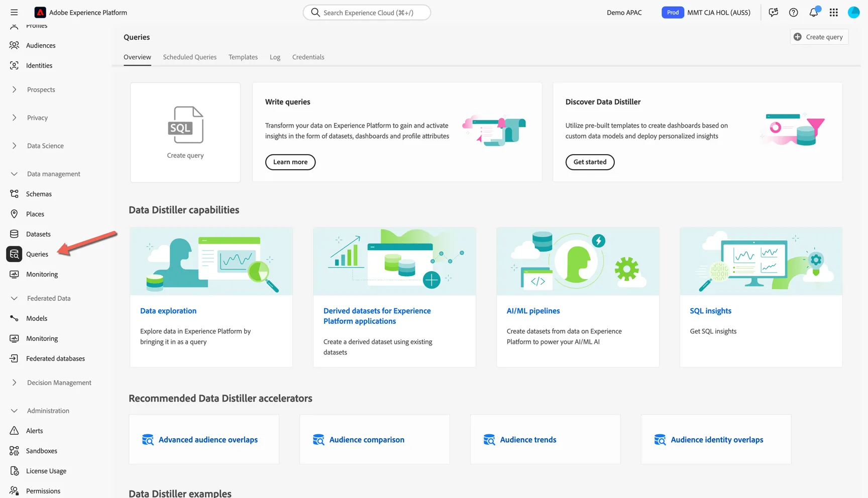Open the app switcher grid

pyautogui.click(x=834, y=13)
